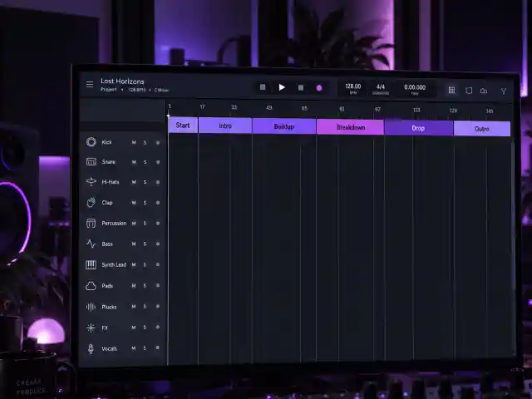Arm the Synth Lead record dot
Viewport: 532px width, 399px height.
point(158,264)
